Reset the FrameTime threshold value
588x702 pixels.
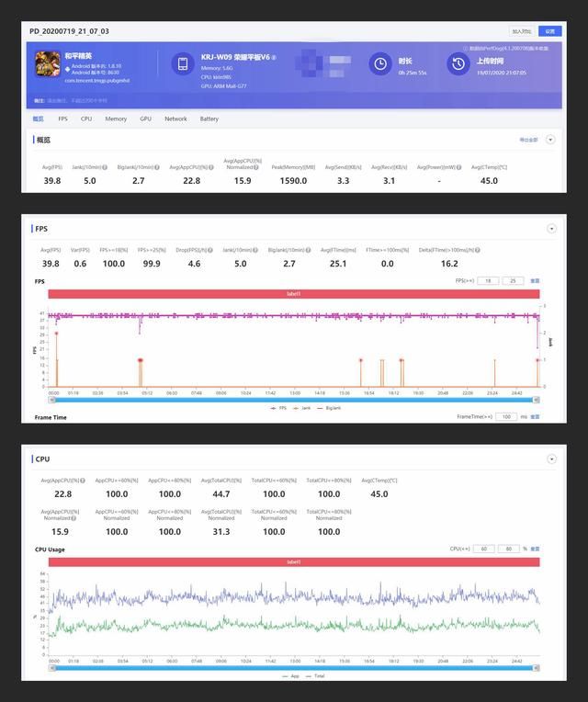(535, 417)
